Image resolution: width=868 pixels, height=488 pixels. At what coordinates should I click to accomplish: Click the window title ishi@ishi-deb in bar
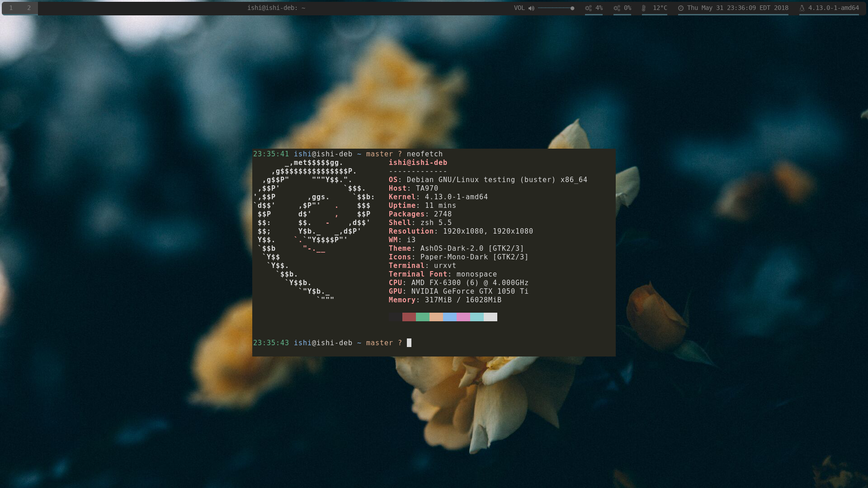(276, 8)
